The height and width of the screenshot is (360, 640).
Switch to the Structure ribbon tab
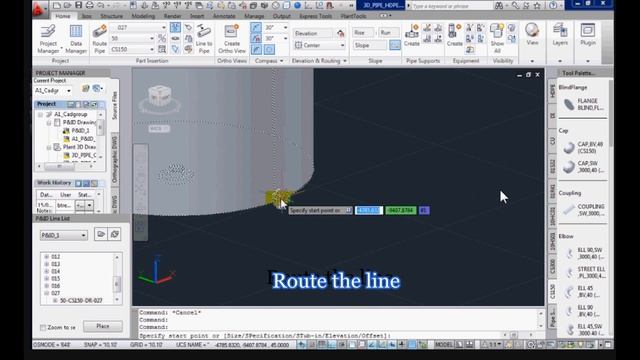coord(111,16)
